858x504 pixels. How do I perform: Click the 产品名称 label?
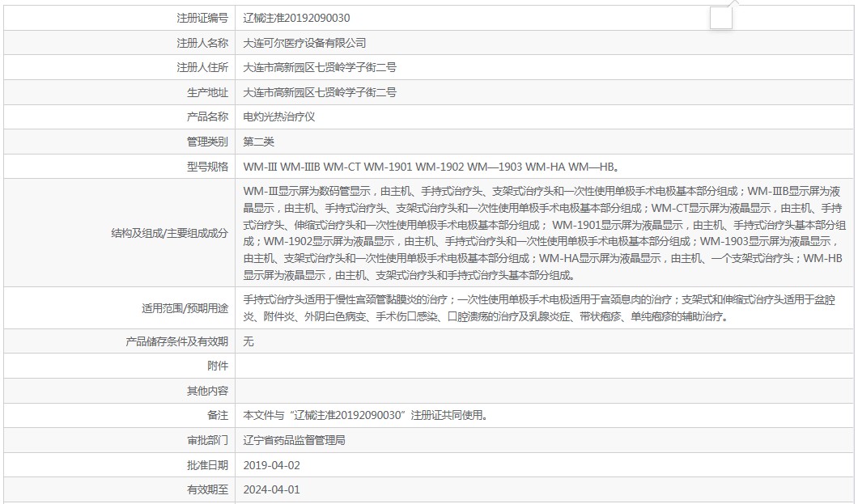point(207,117)
